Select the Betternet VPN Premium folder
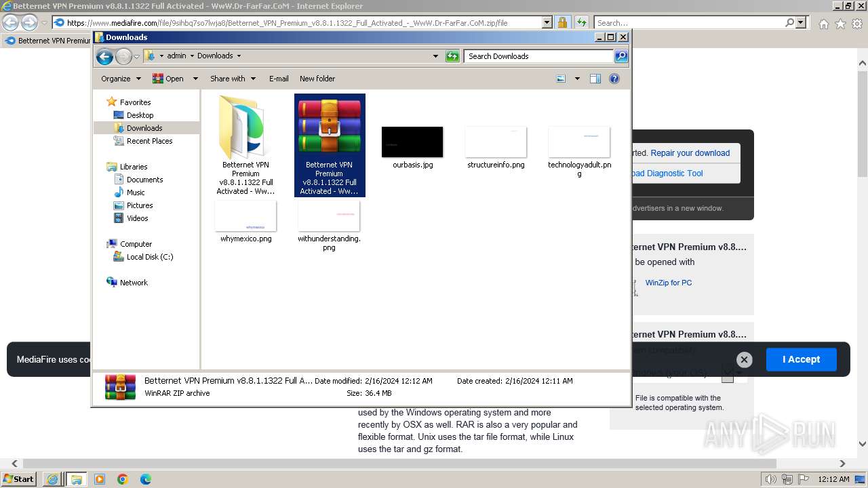Screen dimensions: 868x488 [x=245, y=146]
